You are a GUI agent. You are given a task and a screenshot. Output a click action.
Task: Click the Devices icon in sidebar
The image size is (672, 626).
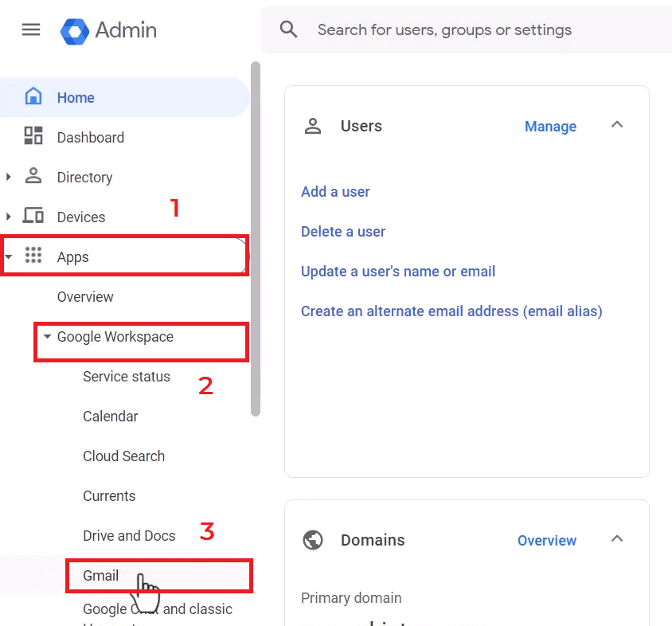[33, 216]
